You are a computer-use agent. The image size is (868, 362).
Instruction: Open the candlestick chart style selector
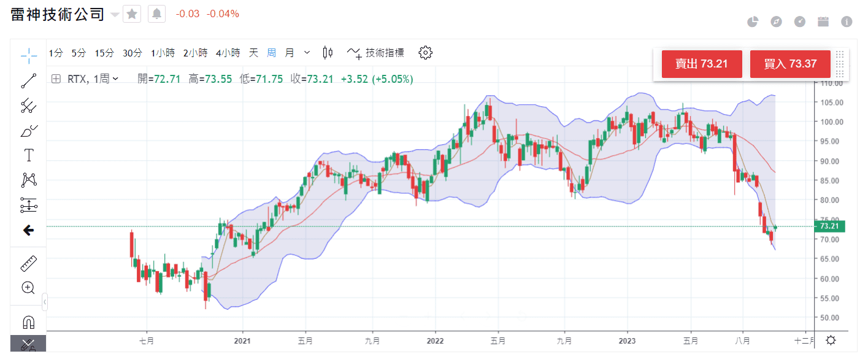[x=328, y=53]
